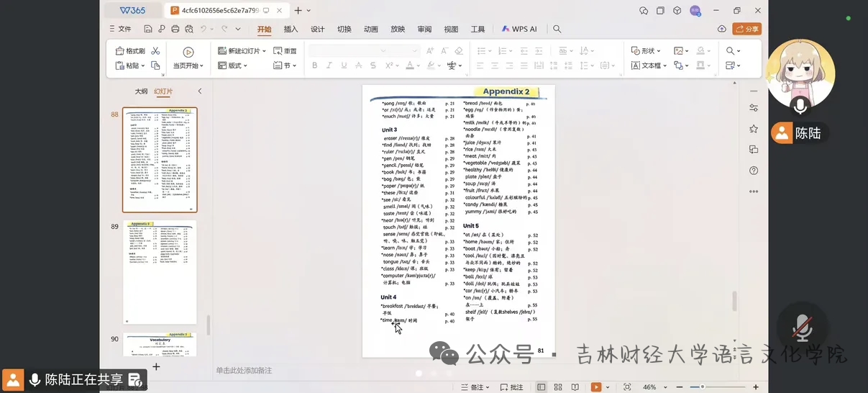Viewport: 868px width, 393px height.
Task: Click the print icon in quick toolbar
Action: 174,29
